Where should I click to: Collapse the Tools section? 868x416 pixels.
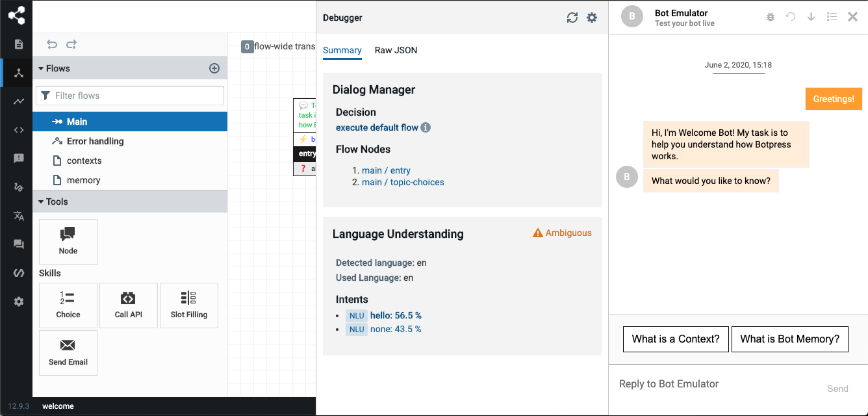(41, 201)
